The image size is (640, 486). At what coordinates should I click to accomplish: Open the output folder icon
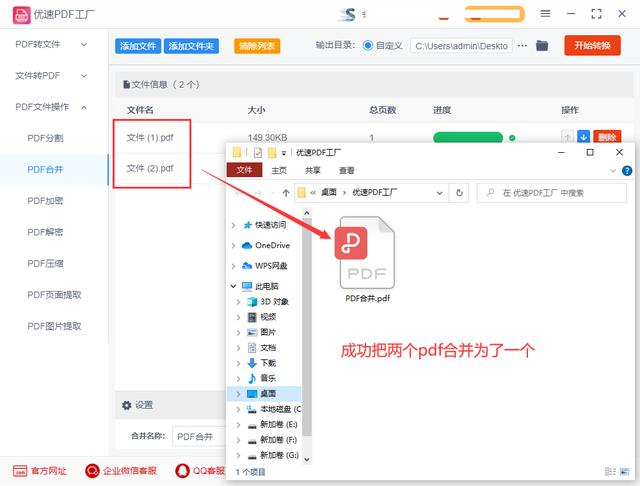(x=542, y=46)
